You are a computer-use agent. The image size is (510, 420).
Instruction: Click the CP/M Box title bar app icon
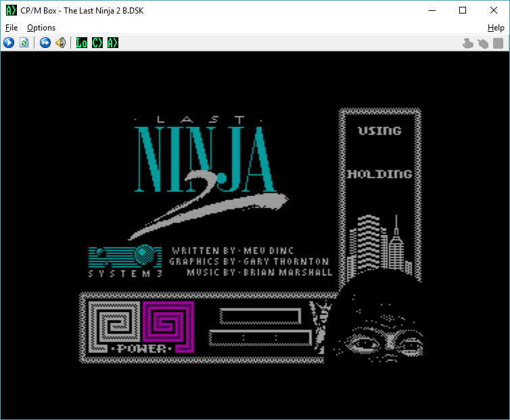11,10
